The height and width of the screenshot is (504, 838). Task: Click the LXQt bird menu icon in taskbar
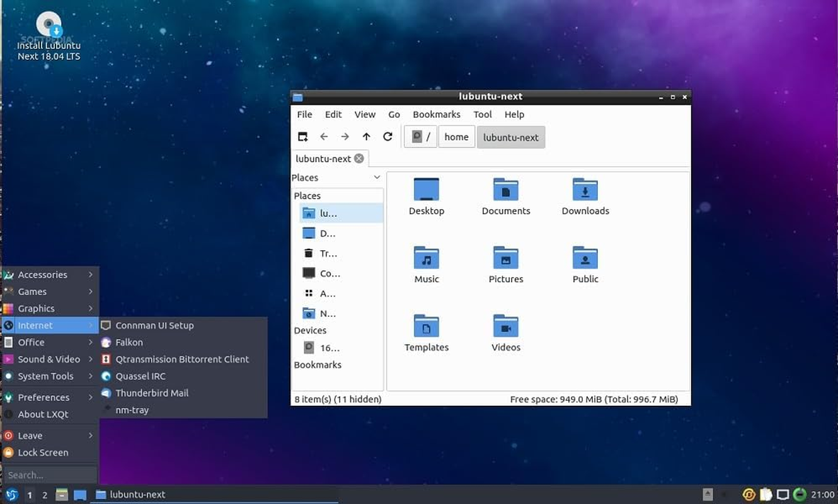coord(12,495)
